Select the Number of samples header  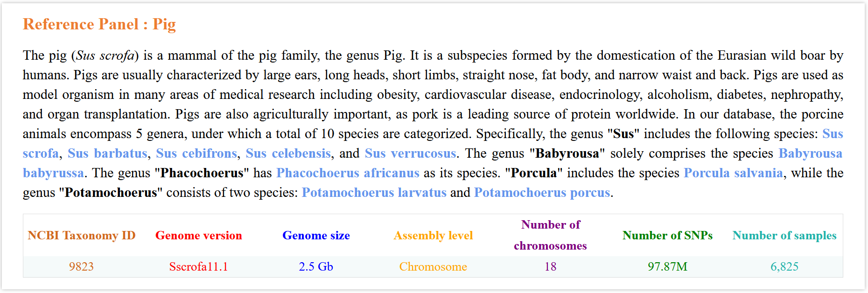(784, 235)
